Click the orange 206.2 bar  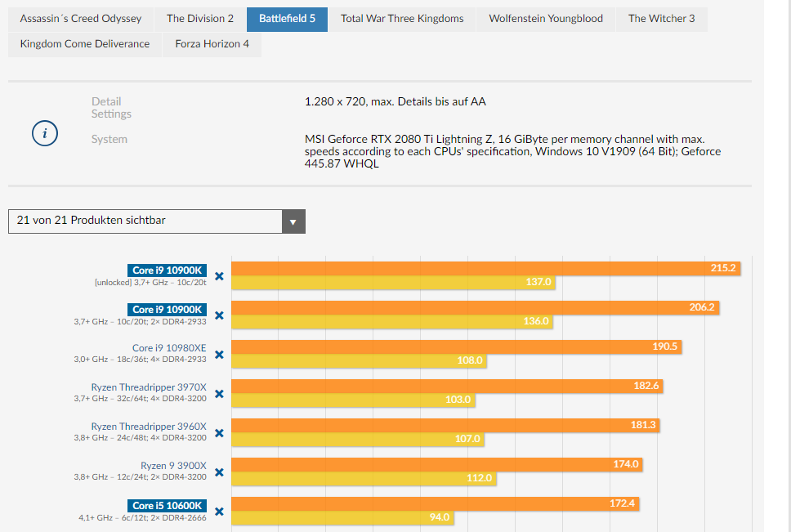476,307
